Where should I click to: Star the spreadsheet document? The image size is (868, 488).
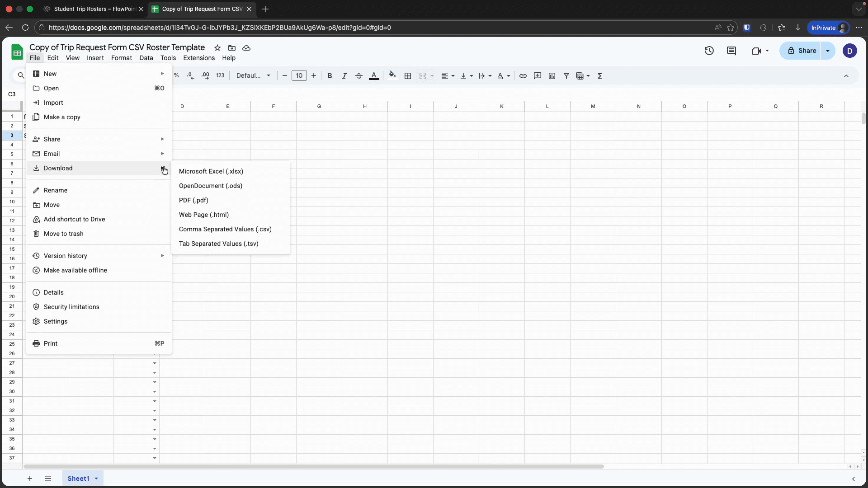tap(217, 47)
